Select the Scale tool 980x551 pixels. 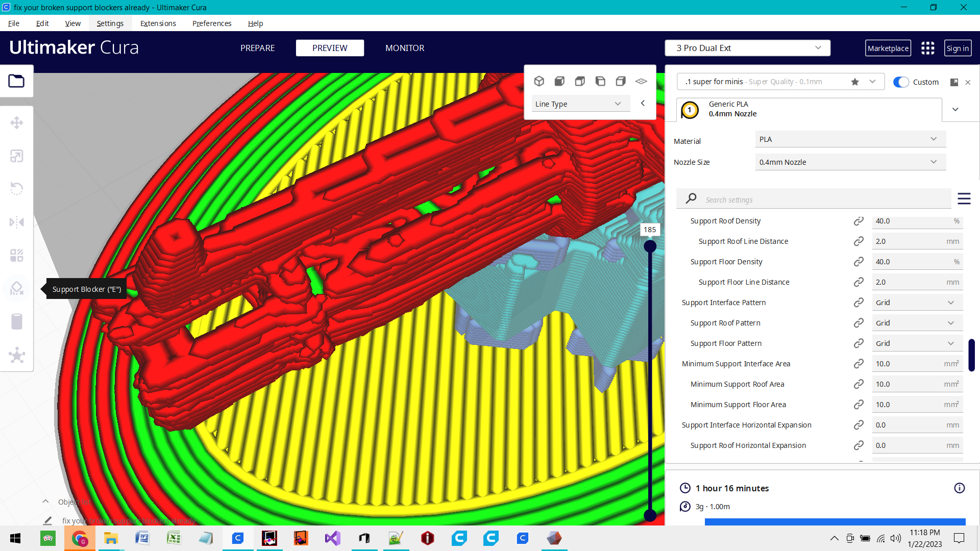[x=16, y=156]
